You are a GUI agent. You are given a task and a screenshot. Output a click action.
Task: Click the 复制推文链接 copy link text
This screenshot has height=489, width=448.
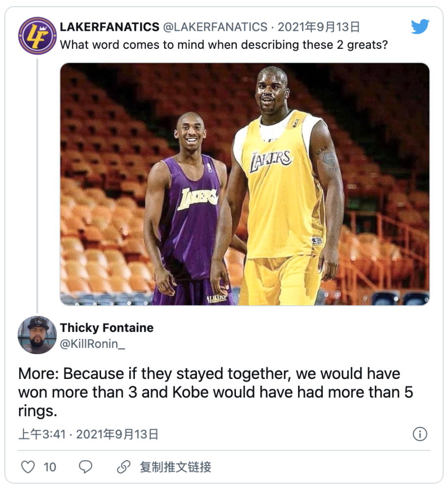pyautogui.click(x=175, y=467)
